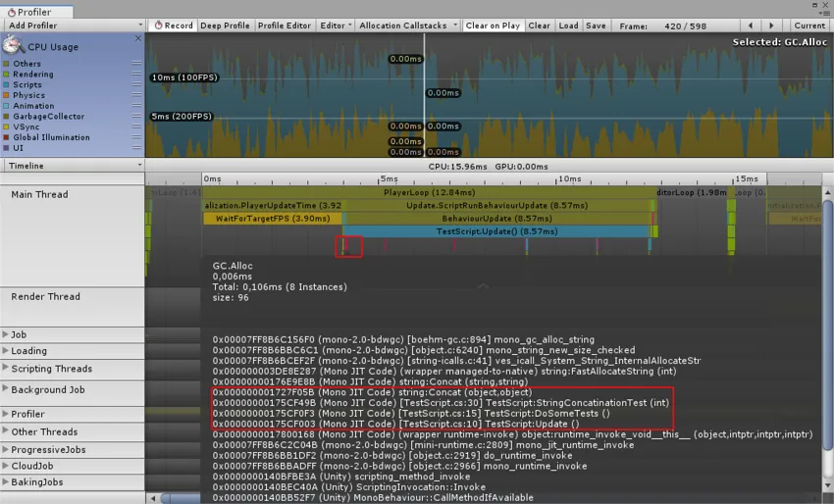Close the CPU Usage profiler module
This screenshot has width=834, height=504.
tap(138, 38)
